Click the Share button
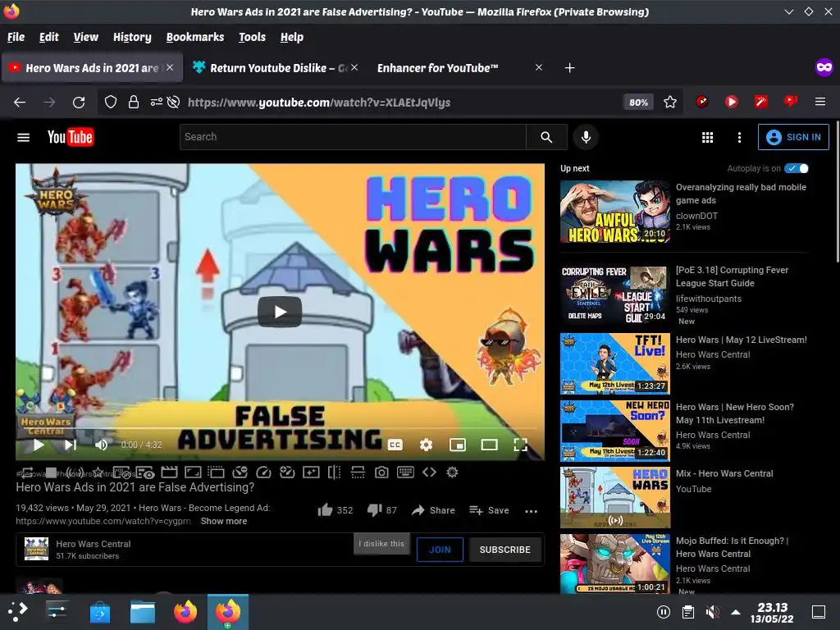840x630 pixels. (433, 510)
